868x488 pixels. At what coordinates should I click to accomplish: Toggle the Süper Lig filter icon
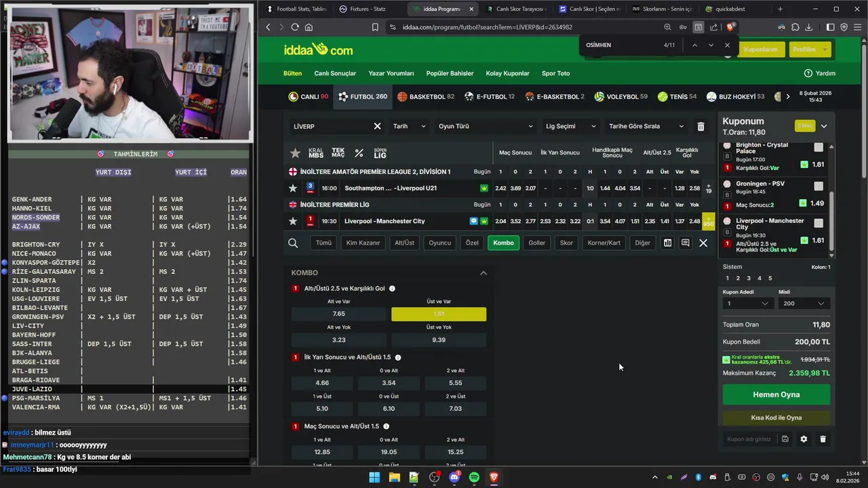coord(380,153)
